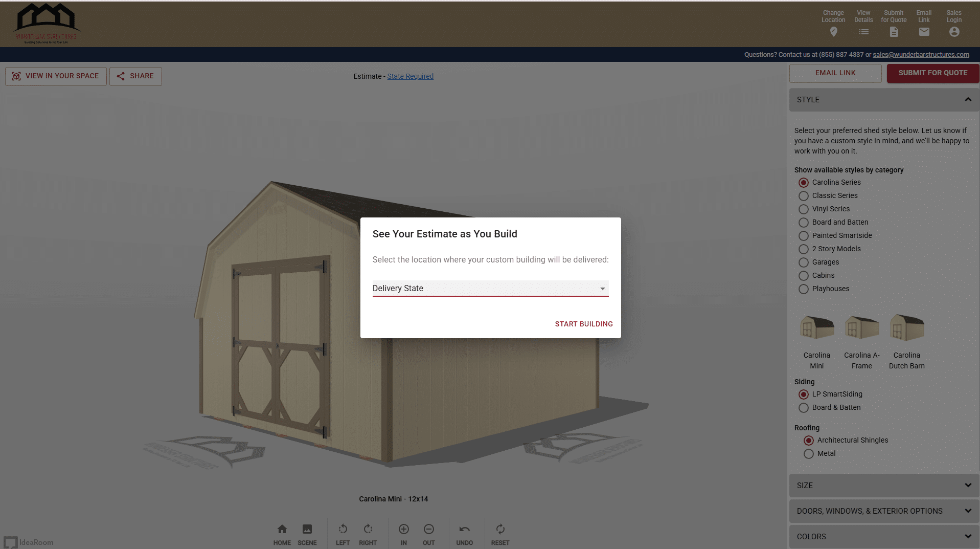Rotate the shed left
Screen dimensions: 980x549
click(343, 529)
